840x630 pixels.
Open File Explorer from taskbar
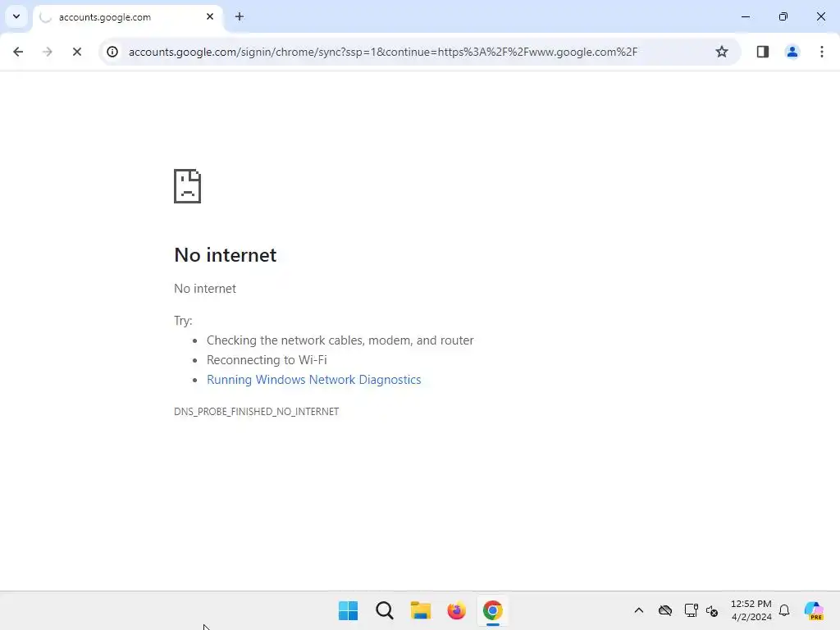pos(421,610)
